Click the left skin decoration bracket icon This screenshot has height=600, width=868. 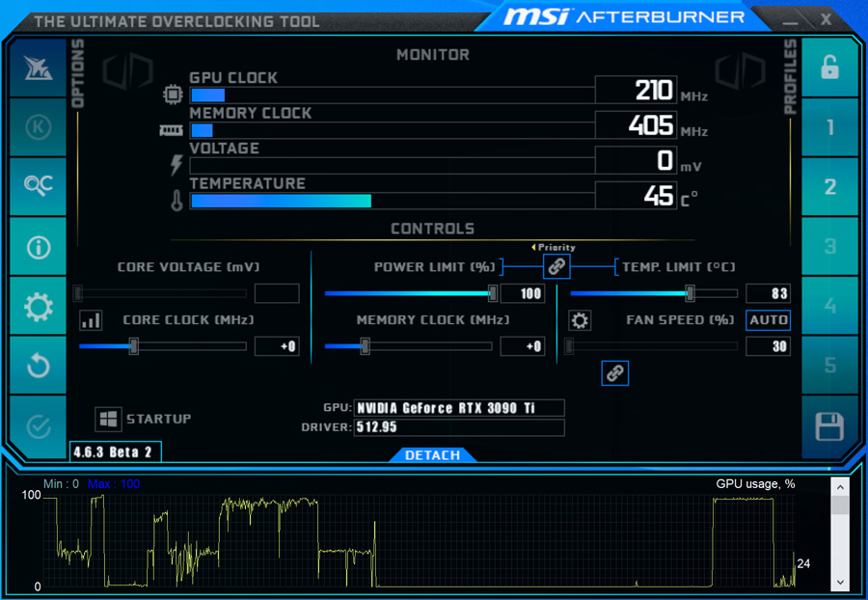tap(127, 70)
